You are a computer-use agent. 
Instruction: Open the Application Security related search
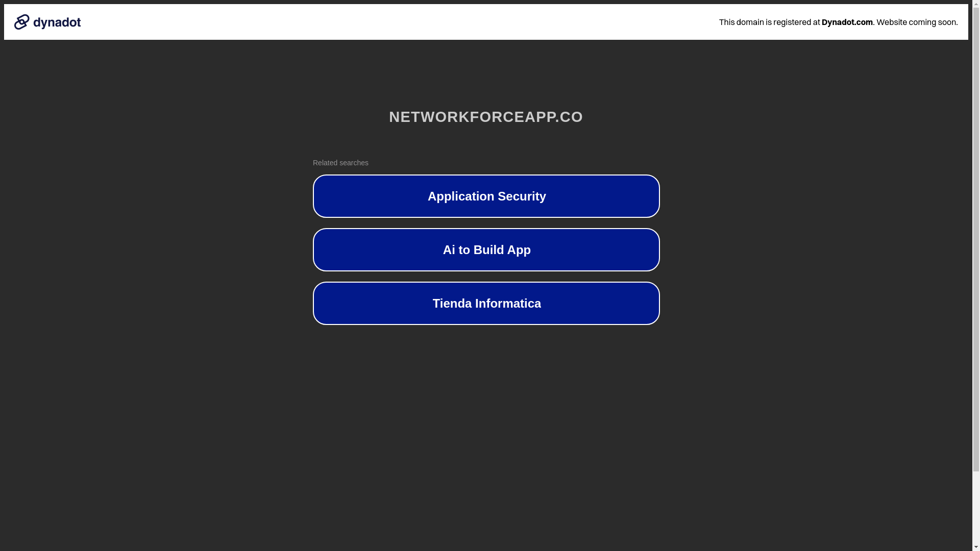(x=486, y=196)
